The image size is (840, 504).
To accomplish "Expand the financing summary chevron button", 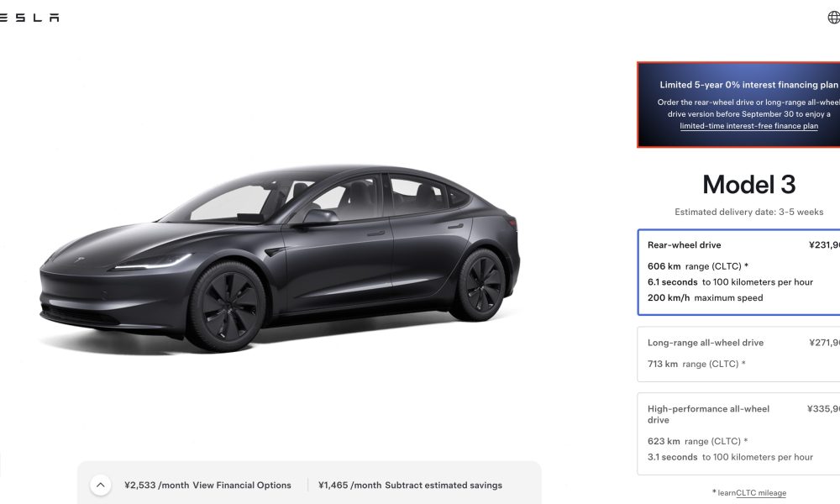I will pos(100,486).
